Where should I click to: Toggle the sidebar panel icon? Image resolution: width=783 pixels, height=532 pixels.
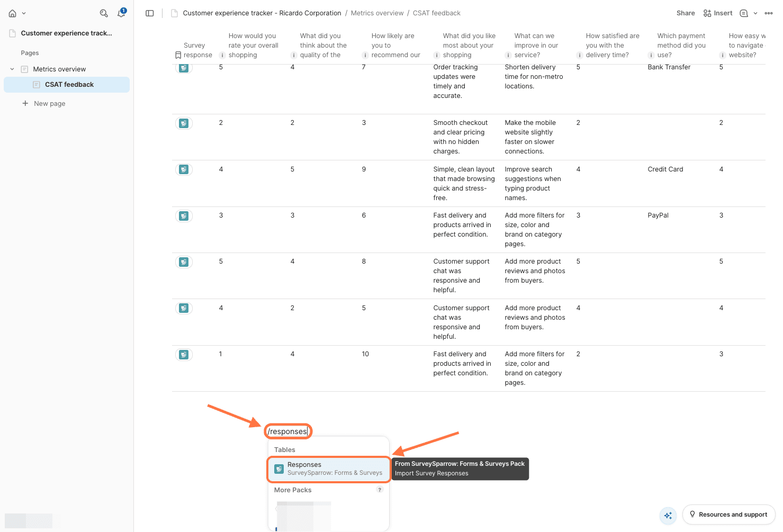150,13
